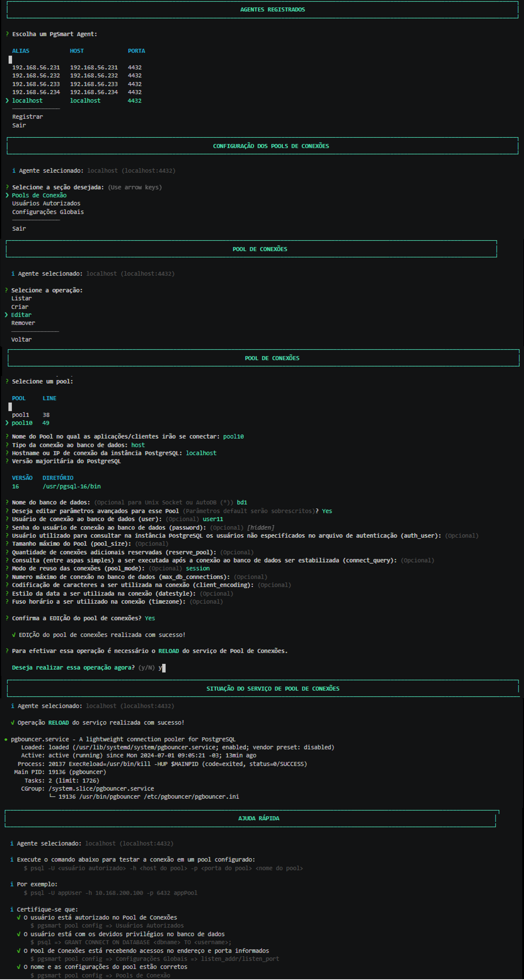Click the max_db_connections prompt line
The height and width of the screenshot is (980, 524).
[x=136, y=577]
